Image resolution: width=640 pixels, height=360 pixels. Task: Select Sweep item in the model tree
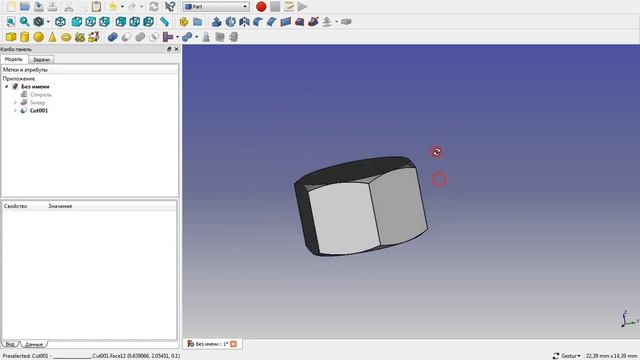point(38,102)
